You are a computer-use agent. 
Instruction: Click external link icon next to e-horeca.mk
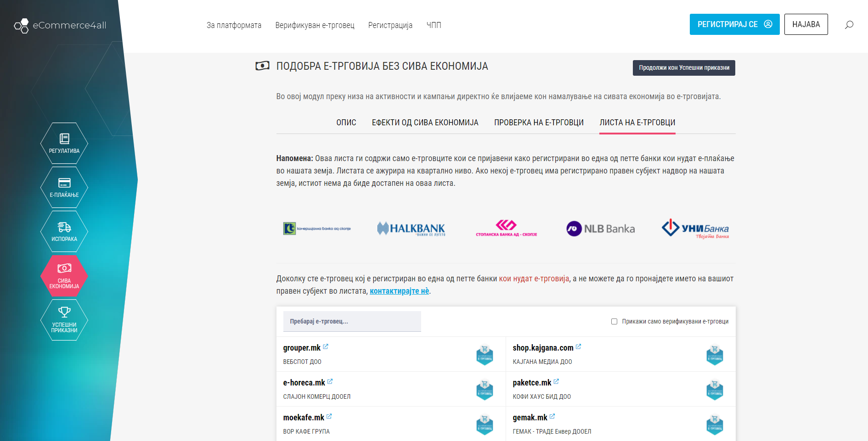pyautogui.click(x=330, y=381)
